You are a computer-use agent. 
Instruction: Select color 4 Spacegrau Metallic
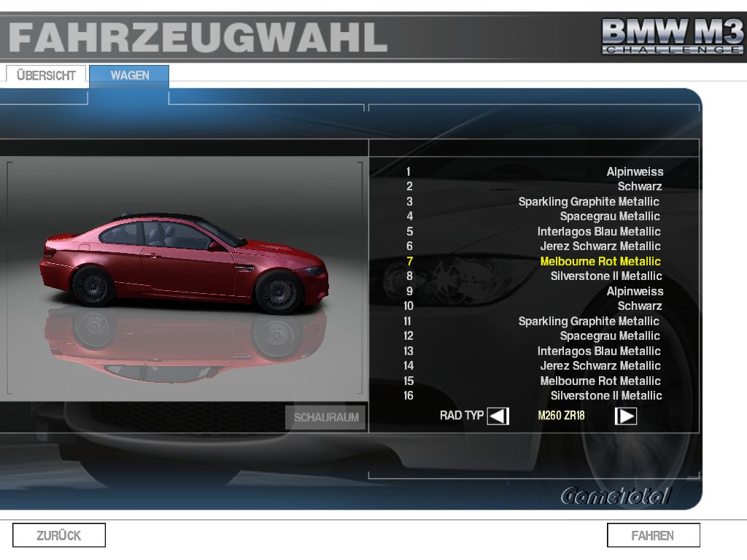[x=533, y=216]
